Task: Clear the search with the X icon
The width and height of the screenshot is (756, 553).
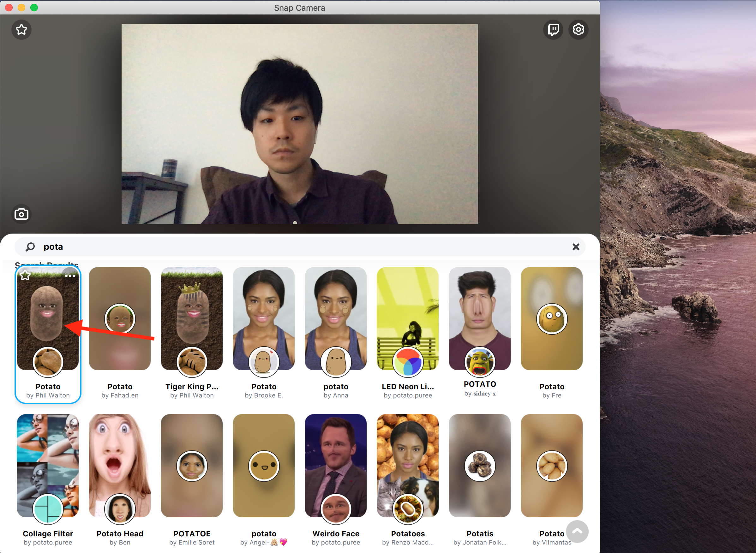Action: point(576,247)
